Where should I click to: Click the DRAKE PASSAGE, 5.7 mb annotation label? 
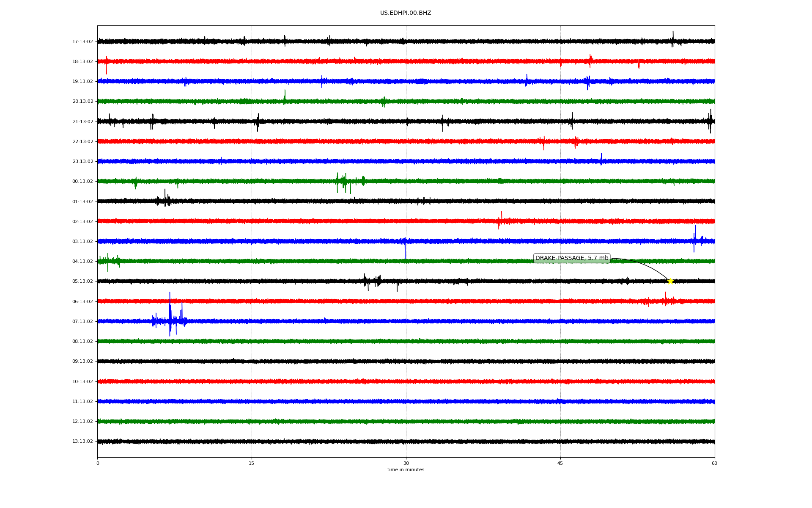click(x=572, y=258)
